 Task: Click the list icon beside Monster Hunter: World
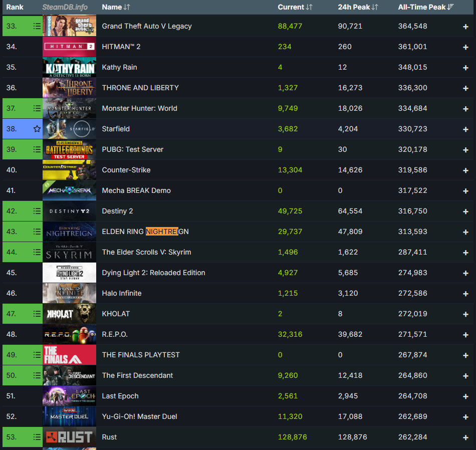click(37, 108)
